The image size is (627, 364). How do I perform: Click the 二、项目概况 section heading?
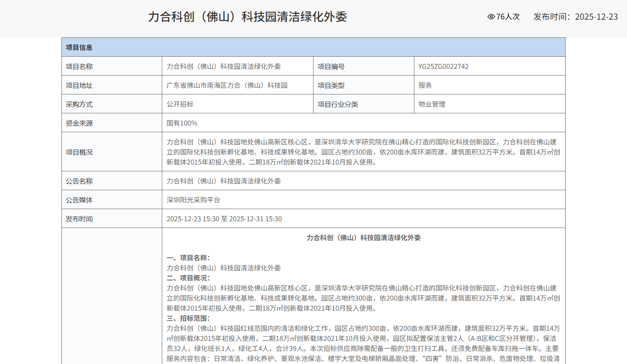coord(188,278)
